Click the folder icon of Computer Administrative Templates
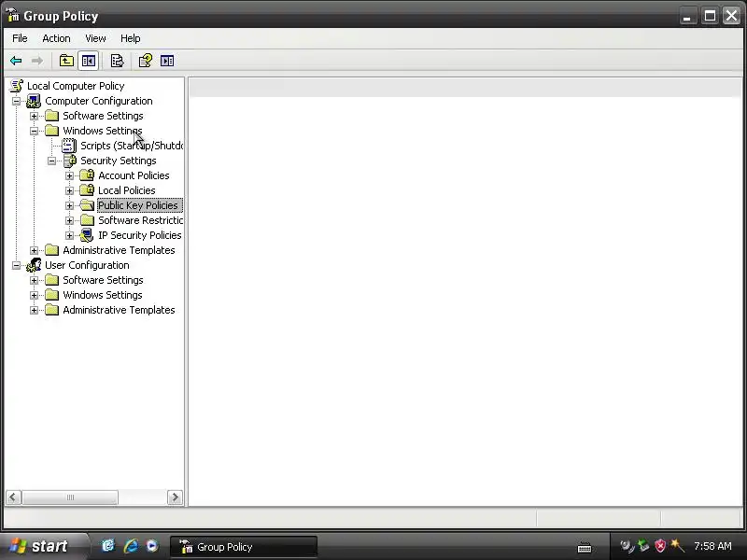The width and height of the screenshot is (747, 560). click(51, 250)
